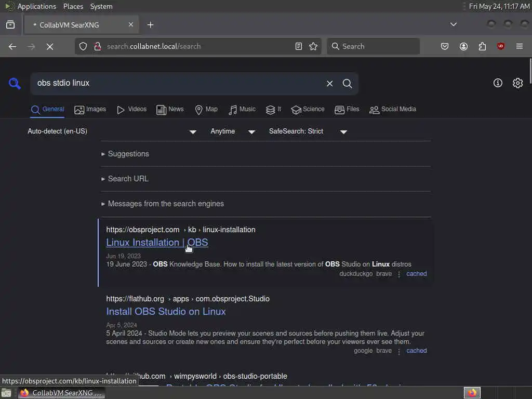Switch to the Science category
Image resolution: width=532 pixels, height=399 pixels.
point(308,109)
